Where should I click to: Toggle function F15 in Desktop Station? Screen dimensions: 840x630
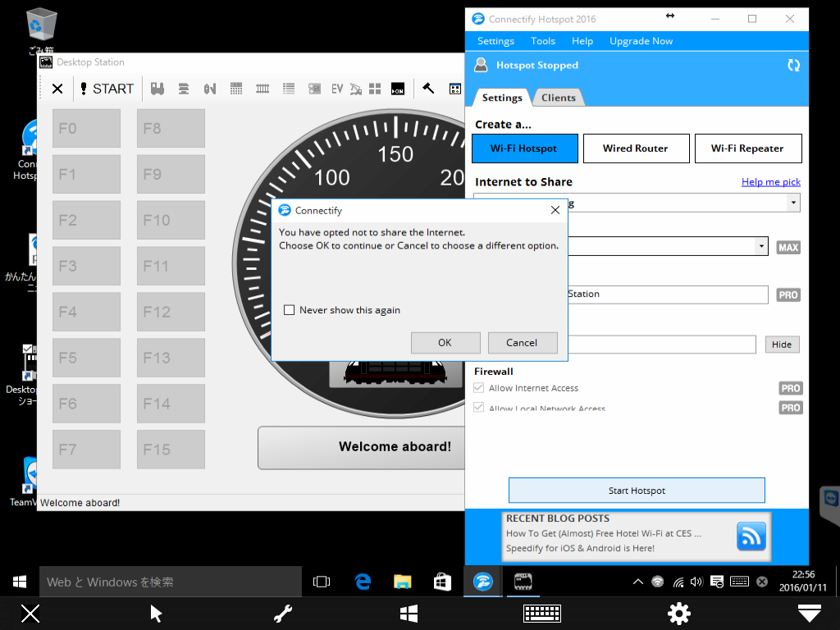[x=171, y=449]
